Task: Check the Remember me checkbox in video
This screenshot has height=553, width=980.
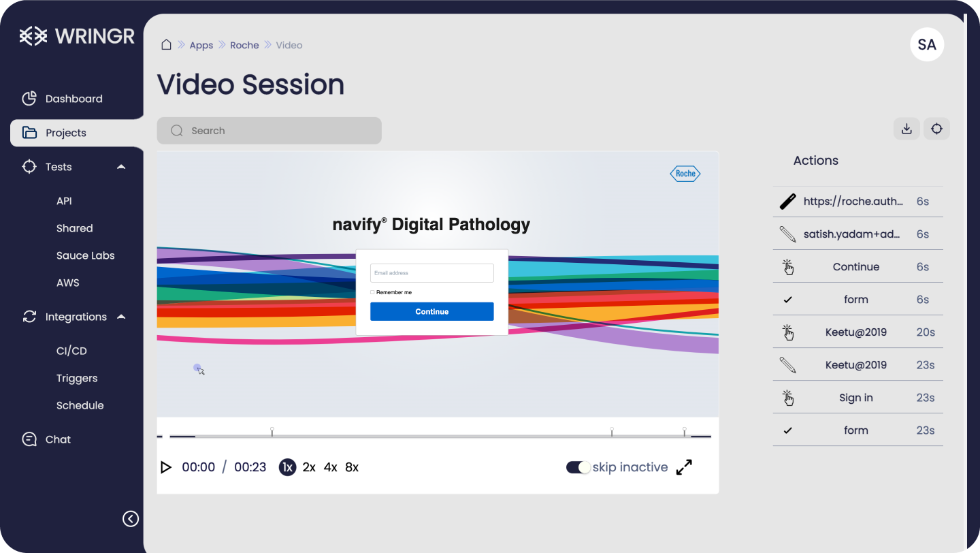Action: pos(372,292)
